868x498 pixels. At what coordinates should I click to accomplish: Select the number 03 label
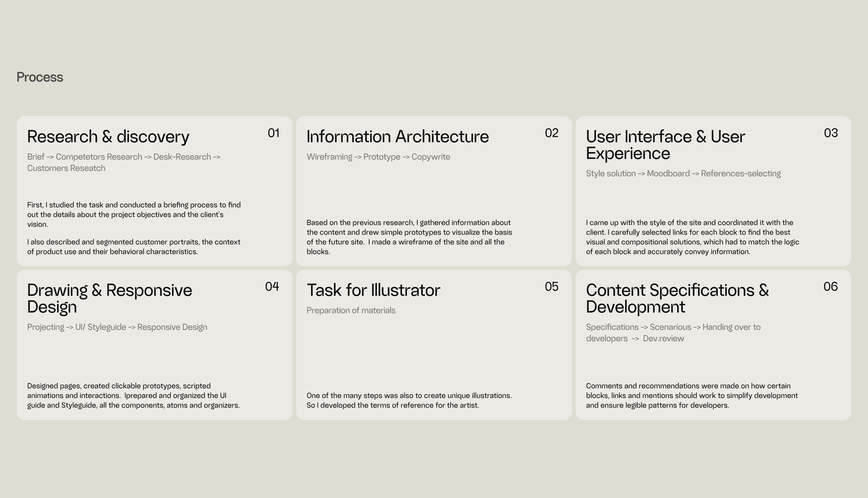pyautogui.click(x=831, y=133)
